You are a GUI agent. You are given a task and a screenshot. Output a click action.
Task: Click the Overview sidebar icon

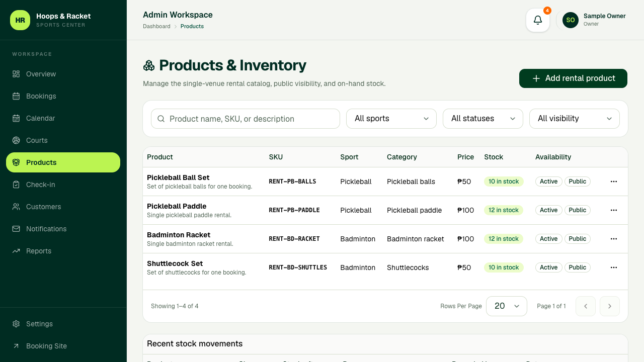click(16, 74)
